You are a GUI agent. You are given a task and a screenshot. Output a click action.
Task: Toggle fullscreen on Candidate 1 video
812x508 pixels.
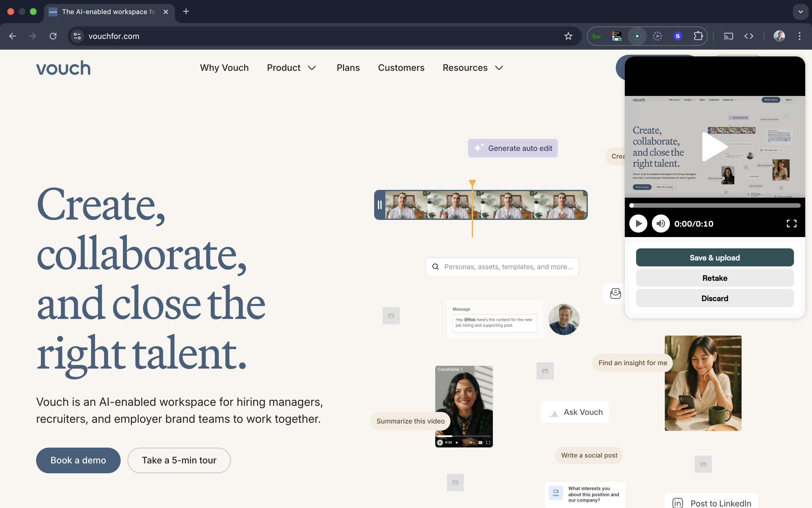pos(488,443)
